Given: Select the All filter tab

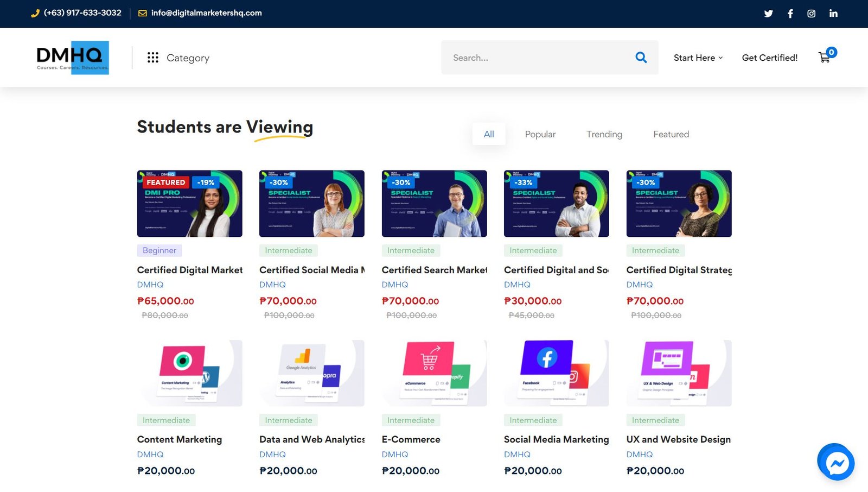Looking at the screenshot, I should point(489,134).
